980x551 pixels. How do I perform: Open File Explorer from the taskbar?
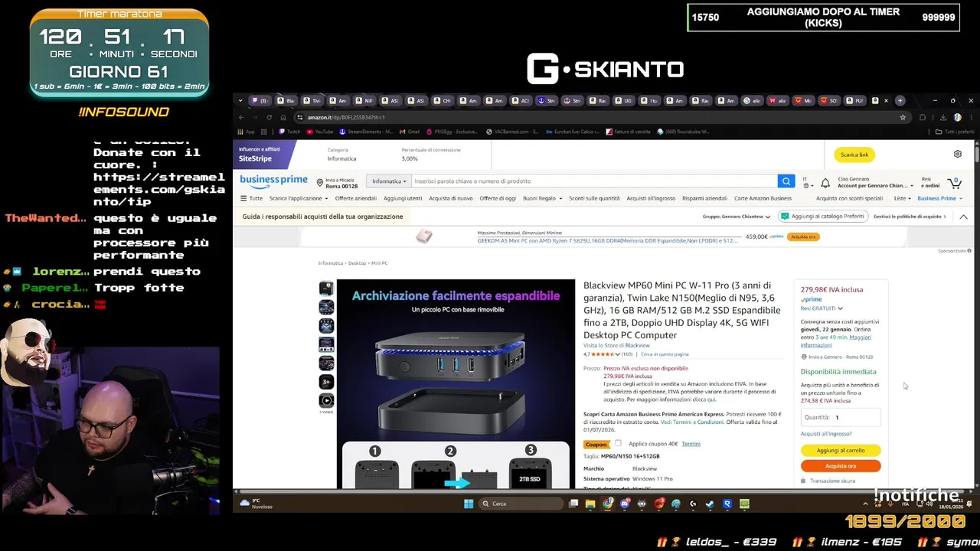pos(590,504)
